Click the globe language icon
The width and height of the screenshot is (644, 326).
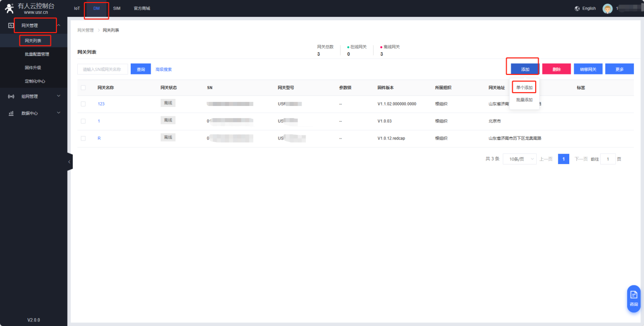click(x=577, y=9)
